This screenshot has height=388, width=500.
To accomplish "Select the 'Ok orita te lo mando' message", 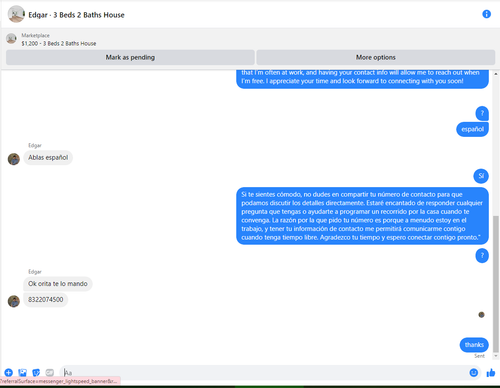I will (x=58, y=284).
